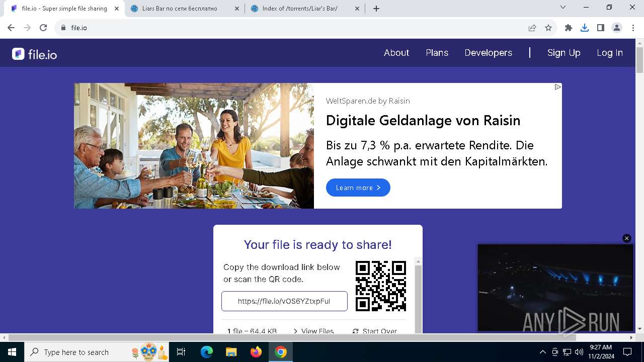Open the Plans page
The image size is (644, 362).
(437, 53)
